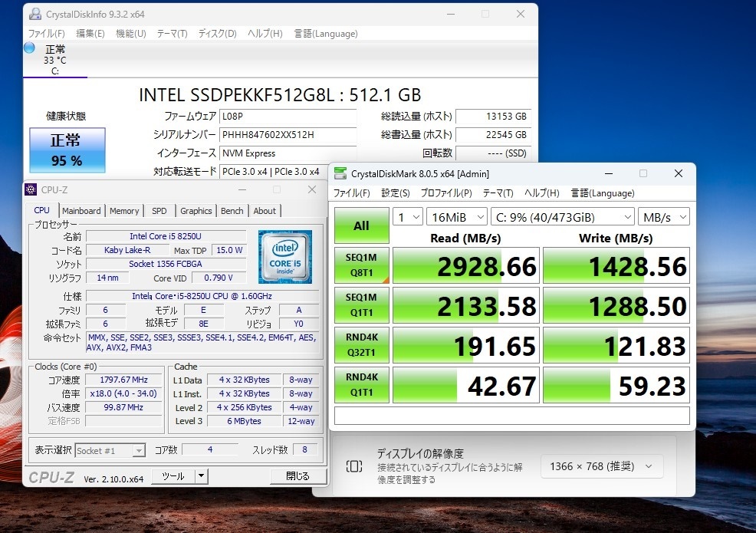The width and height of the screenshot is (756, 533).
Task: Open テーマ(T) menu in CrystalDiskMark
Action: (498, 193)
